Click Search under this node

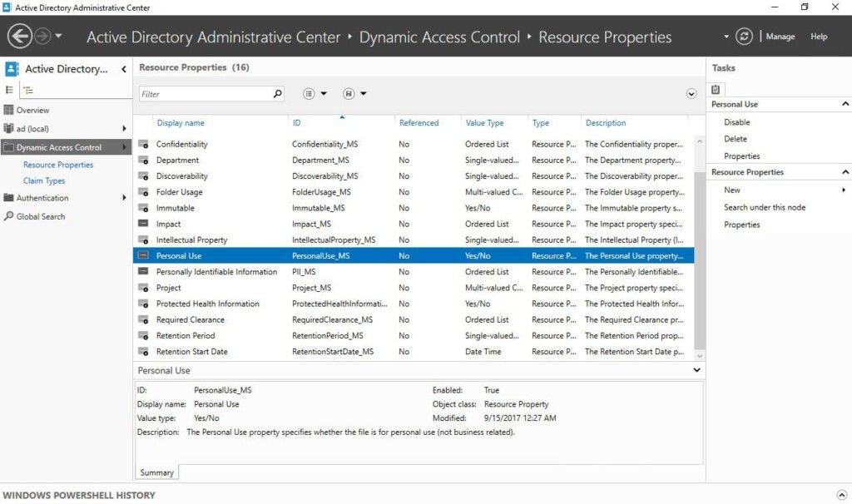point(765,207)
